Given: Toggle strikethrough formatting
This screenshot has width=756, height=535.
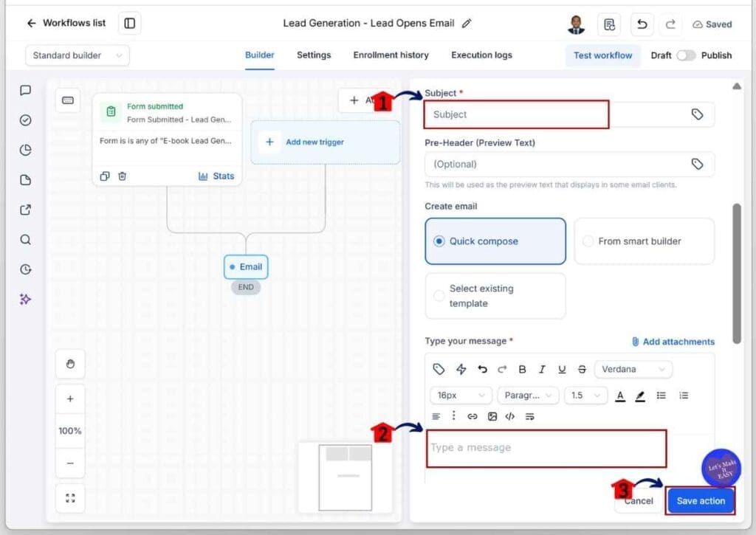Looking at the screenshot, I should point(582,369).
